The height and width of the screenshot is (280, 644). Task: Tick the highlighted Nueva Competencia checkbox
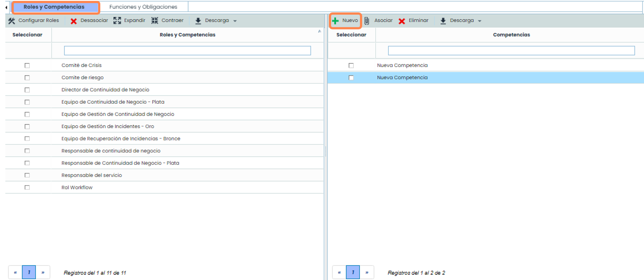coord(351,78)
